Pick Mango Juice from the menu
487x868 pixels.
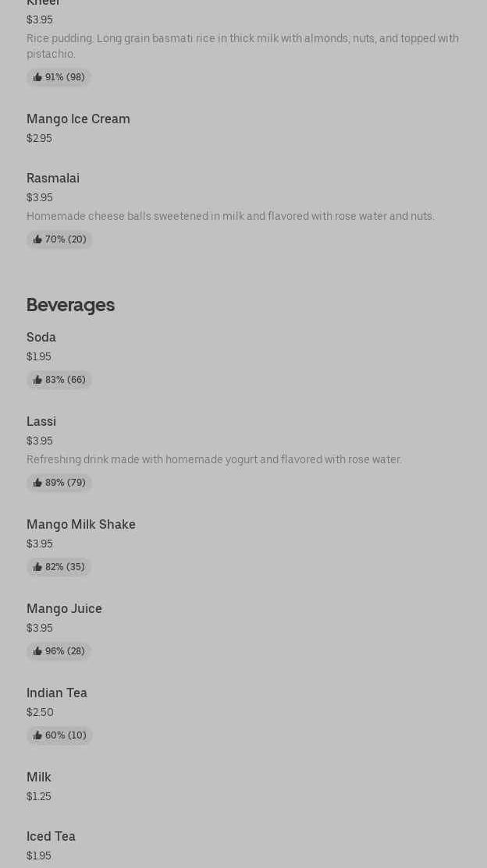64,609
